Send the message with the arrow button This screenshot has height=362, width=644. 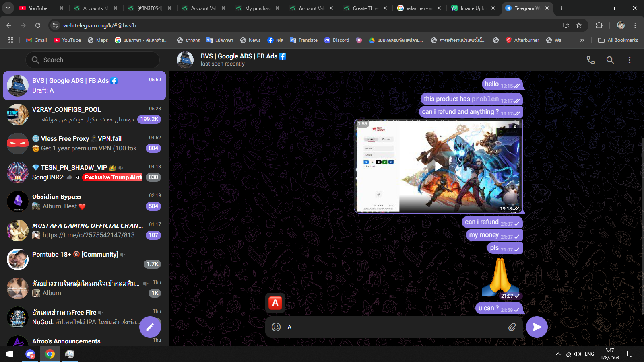(537, 327)
